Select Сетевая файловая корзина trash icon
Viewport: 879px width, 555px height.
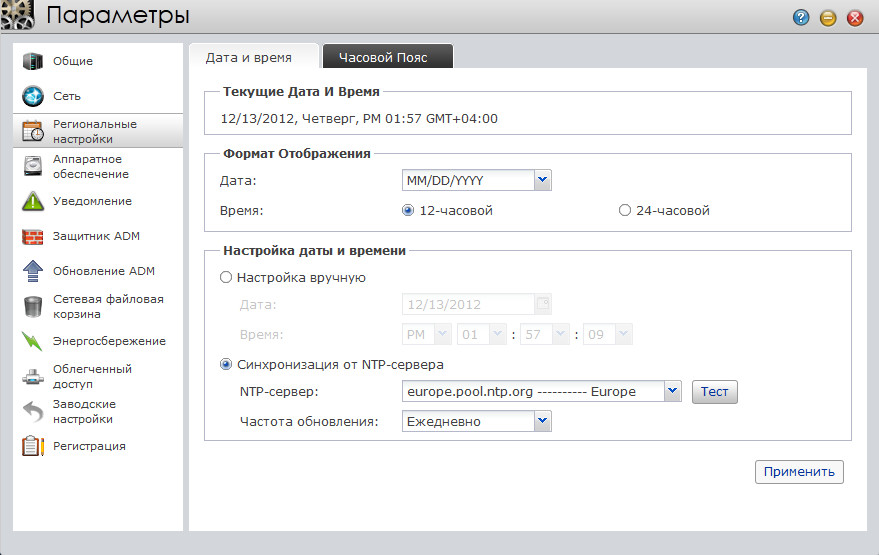[33, 306]
